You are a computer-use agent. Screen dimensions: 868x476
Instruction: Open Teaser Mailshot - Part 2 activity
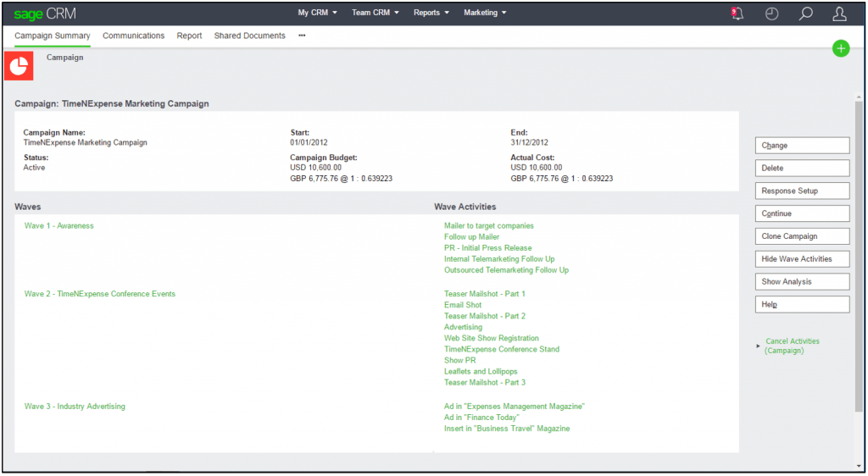click(x=485, y=316)
